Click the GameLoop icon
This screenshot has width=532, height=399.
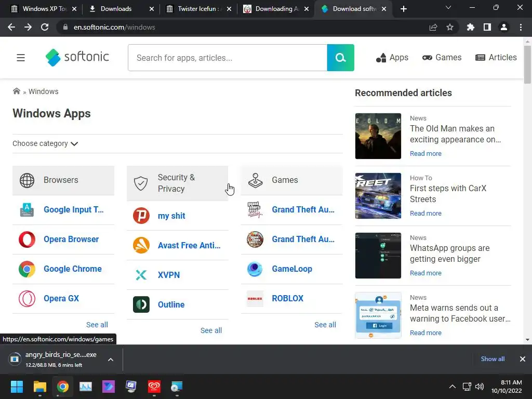coord(255,269)
